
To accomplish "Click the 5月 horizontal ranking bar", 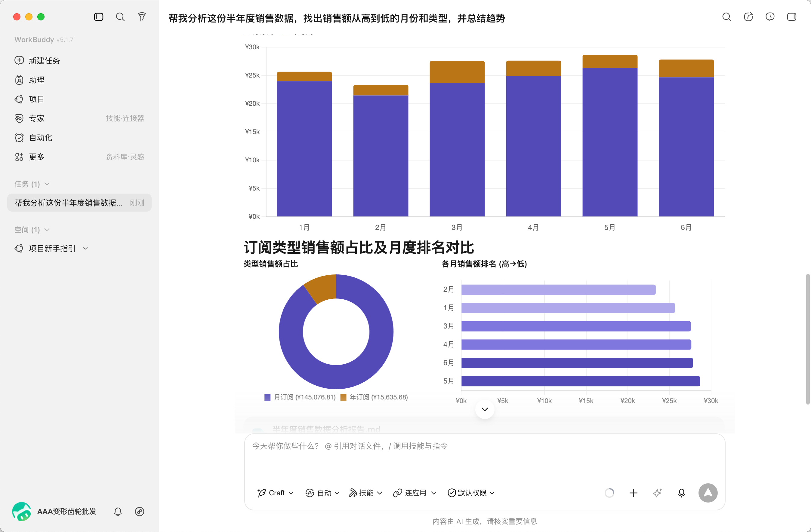I will coord(580,381).
